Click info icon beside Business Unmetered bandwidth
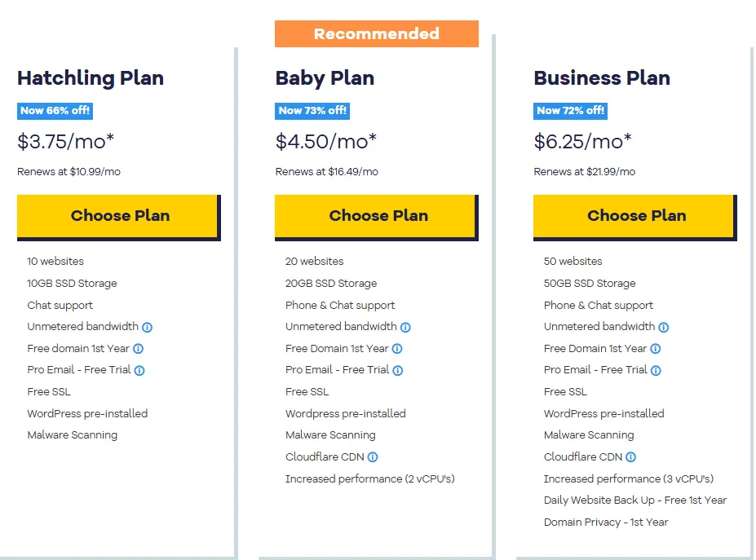756x560 pixels. pyautogui.click(x=664, y=327)
